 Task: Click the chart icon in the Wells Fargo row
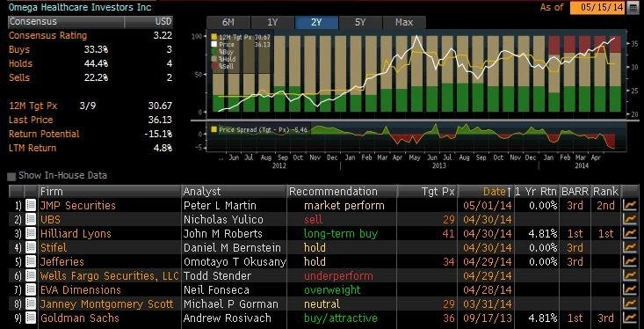coord(630,275)
